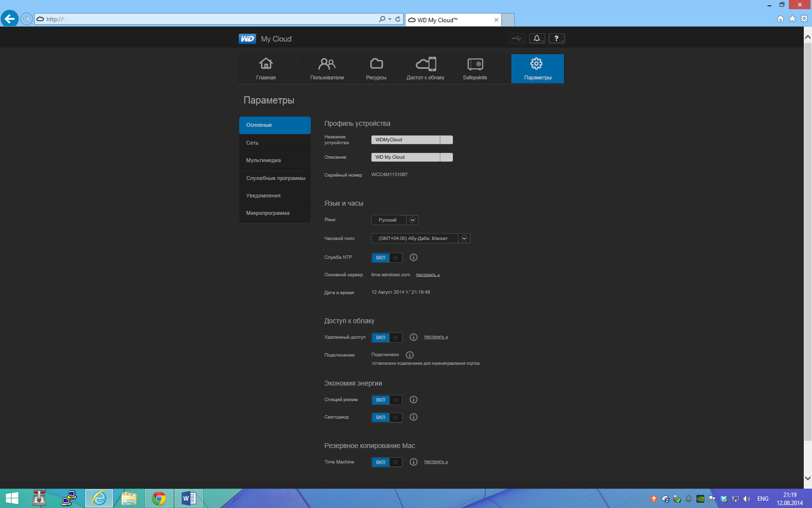Open Google Chrome from taskbar
Image resolution: width=812 pixels, height=508 pixels.
point(159,498)
